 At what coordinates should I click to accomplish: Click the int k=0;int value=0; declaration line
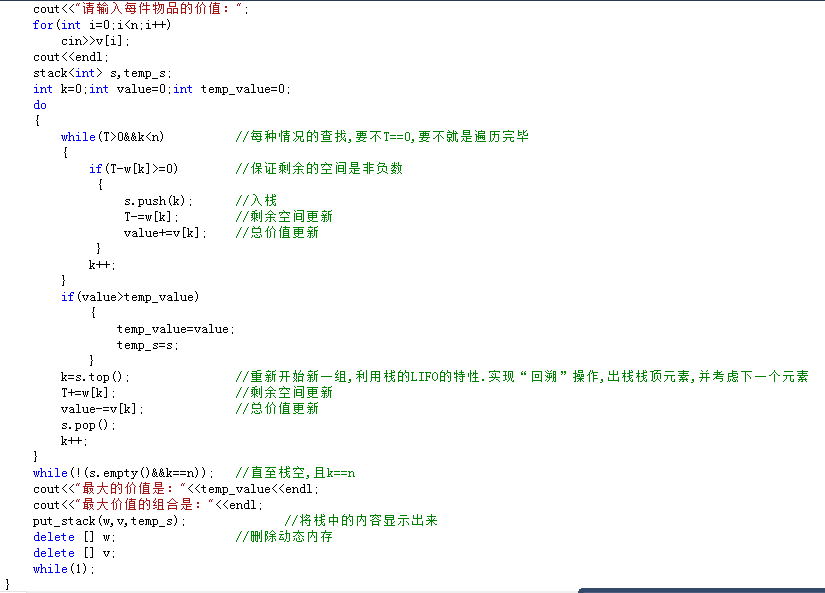(x=162, y=89)
